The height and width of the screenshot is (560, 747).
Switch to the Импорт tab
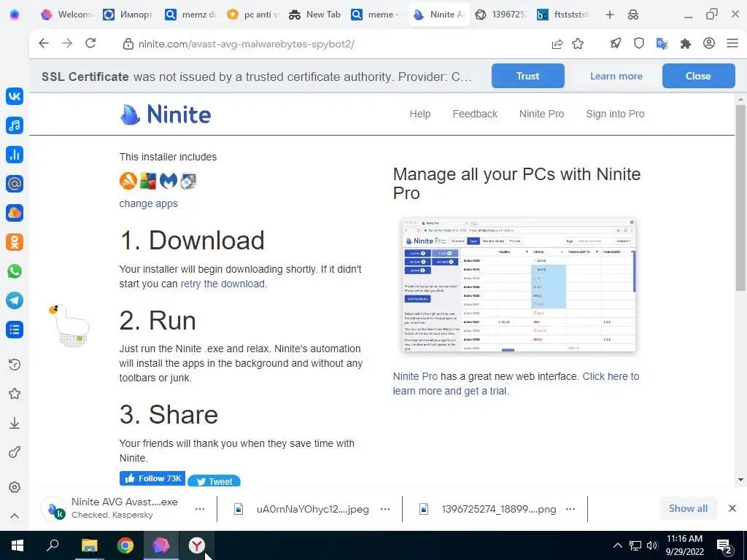click(128, 15)
